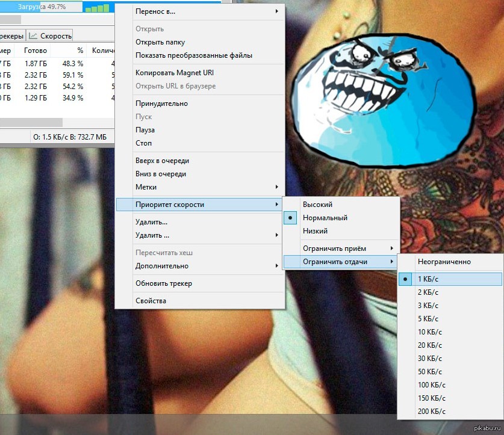Screen dimensions: 504x435
Task: Select Низкий speed priority
Action: click(315, 231)
